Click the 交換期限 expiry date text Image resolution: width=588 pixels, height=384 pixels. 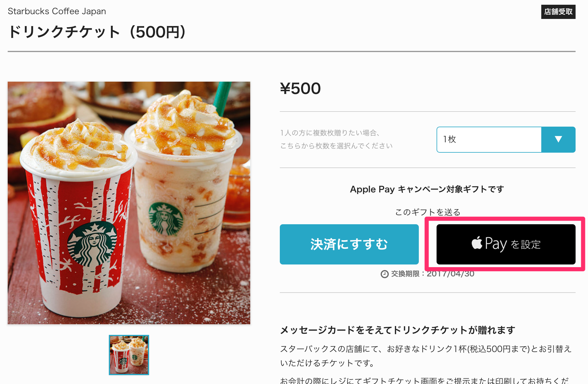432,274
